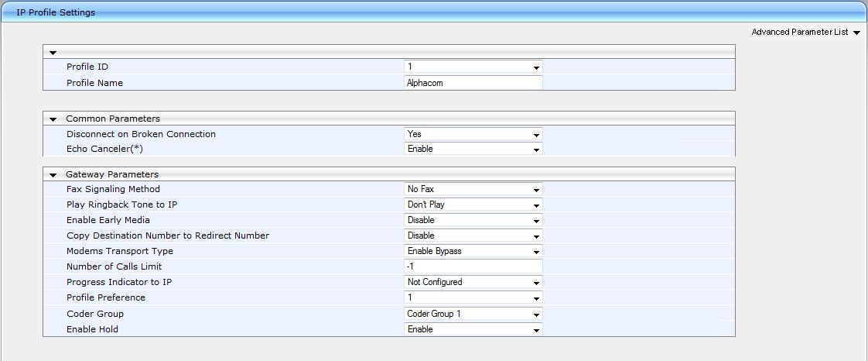Open the Progress Indicator to IP dropdown
This screenshot has width=868, height=361.
tap(473, 282)
